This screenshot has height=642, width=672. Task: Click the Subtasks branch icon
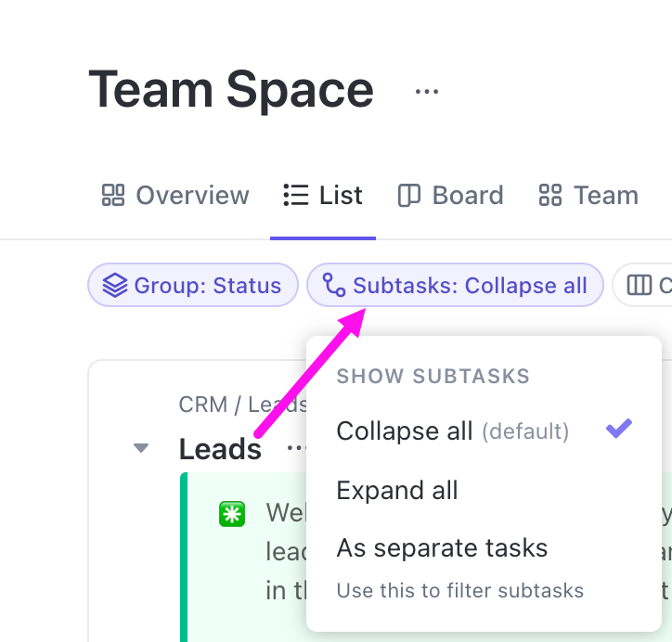pyautogui.click(x=333, y=286)
